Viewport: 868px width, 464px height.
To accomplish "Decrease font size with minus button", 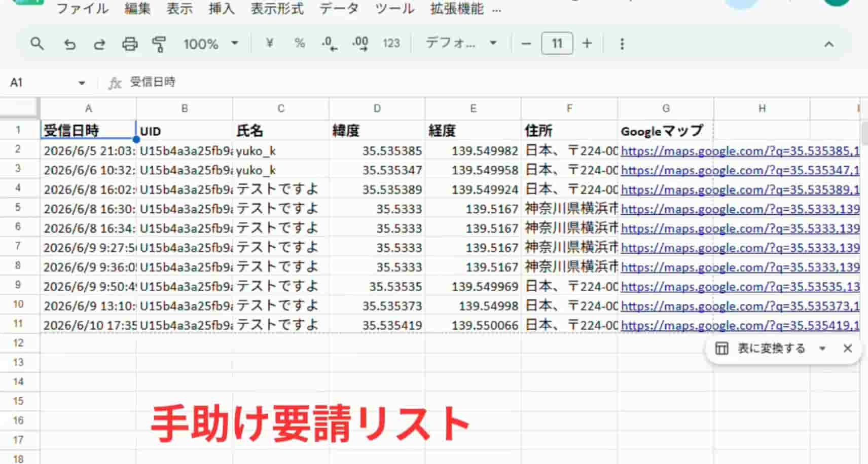I will [x=526, y=44].
